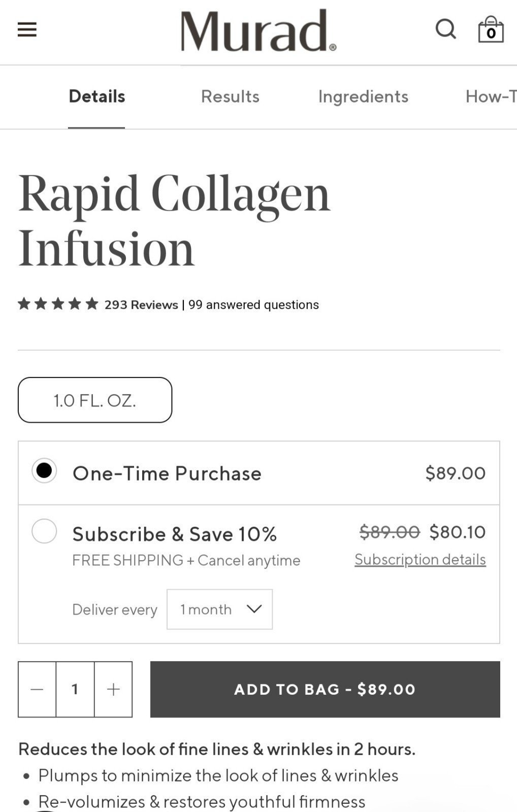Click Add to Bag - $89.00 button
Image resolution: width=517 pixels, height=812 pixels.
[x=325, y=689]
